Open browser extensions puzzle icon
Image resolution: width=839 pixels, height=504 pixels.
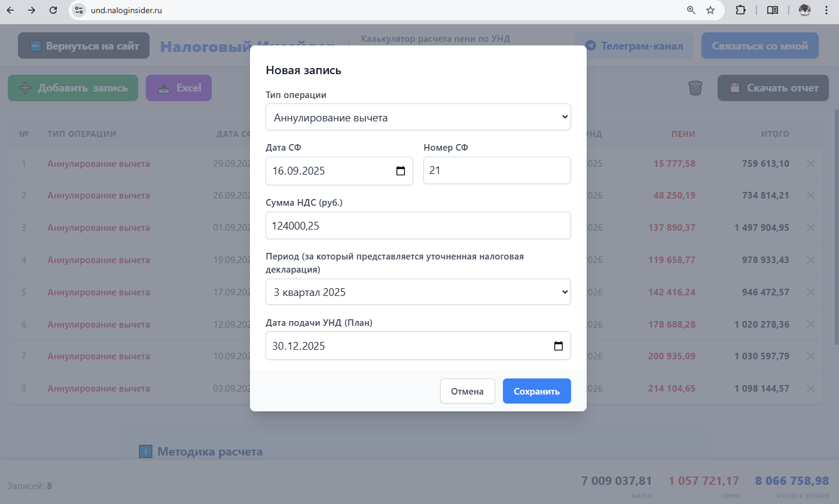[740, 10]
